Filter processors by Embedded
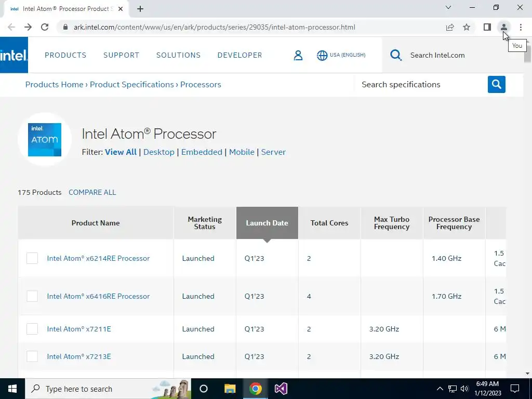The image size is (532, 399). 202,152
